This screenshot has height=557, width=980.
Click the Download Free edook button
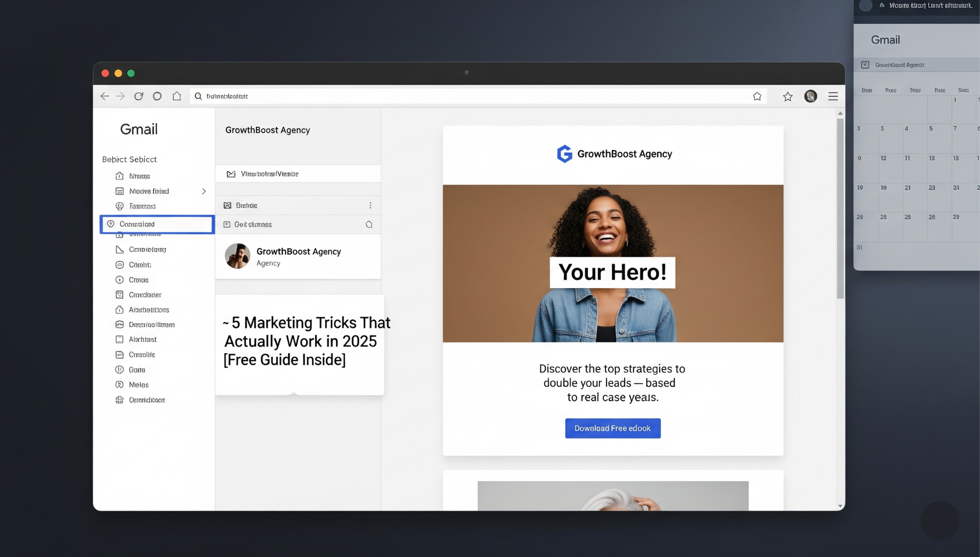coord(613,429)
